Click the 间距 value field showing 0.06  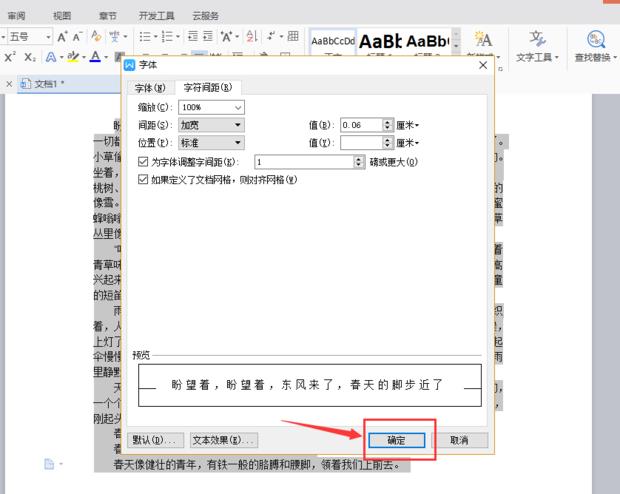tap(361, 125)
